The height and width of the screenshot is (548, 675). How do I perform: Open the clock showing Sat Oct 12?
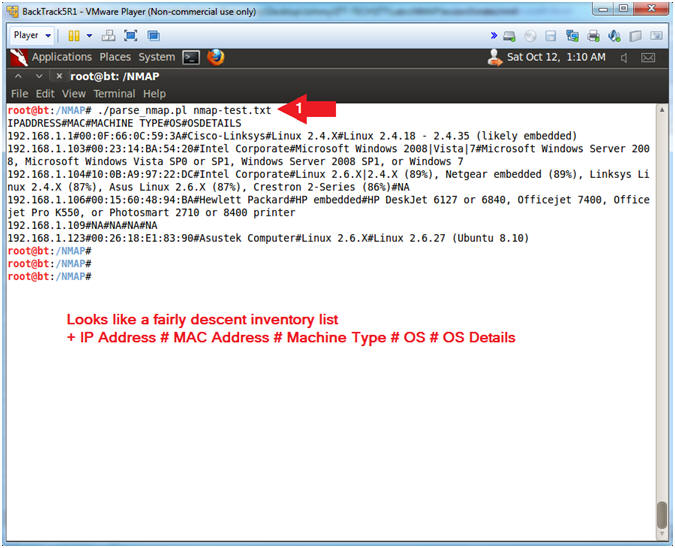pyautogui.click(x=556, y=57)
